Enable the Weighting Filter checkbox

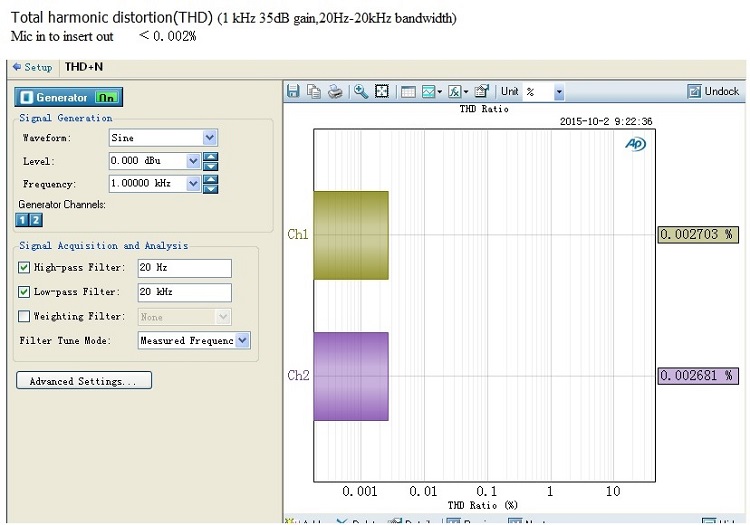point(25,316)
